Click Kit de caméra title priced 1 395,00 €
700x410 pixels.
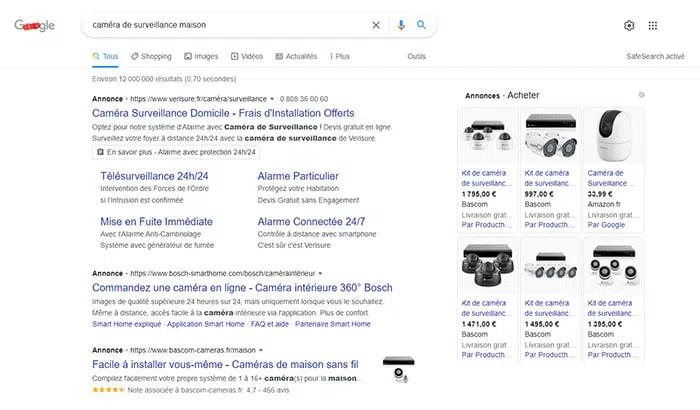click(612, 308)
